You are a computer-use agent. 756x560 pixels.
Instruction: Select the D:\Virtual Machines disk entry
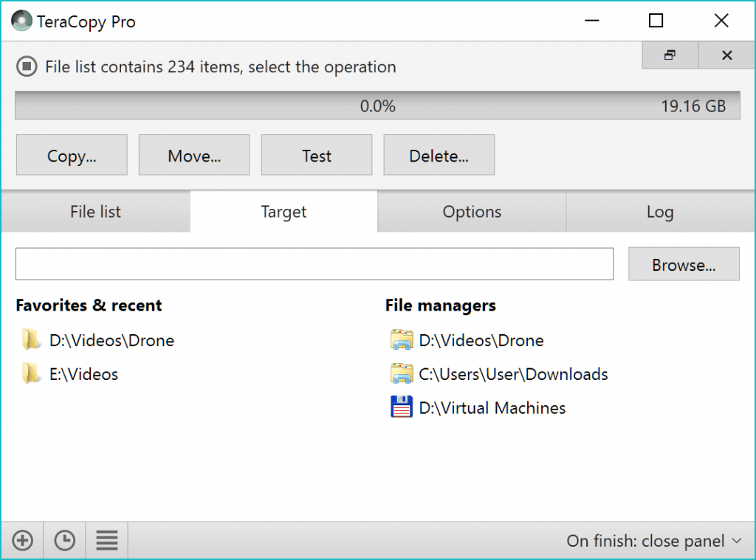click(x=491, y=407)
